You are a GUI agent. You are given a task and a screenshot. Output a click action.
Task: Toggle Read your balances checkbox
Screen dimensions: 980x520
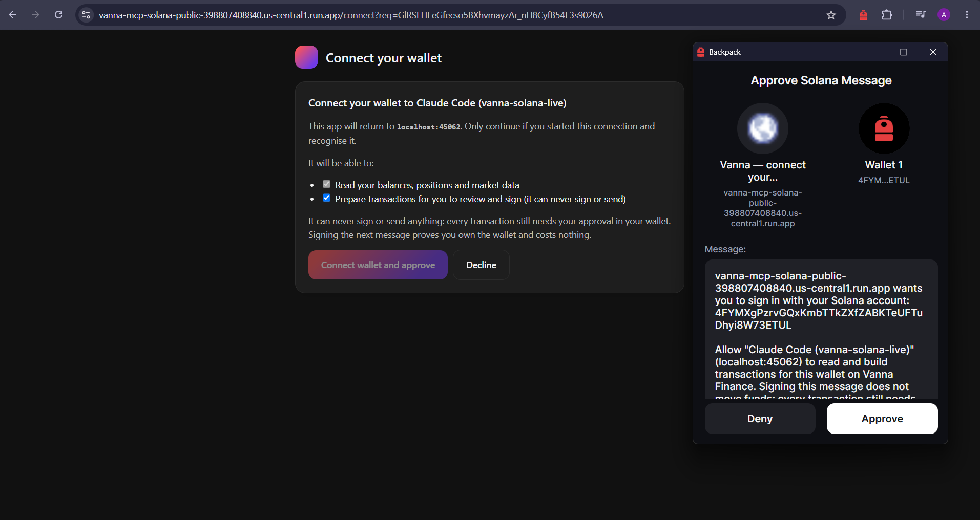tap(326, 184)
